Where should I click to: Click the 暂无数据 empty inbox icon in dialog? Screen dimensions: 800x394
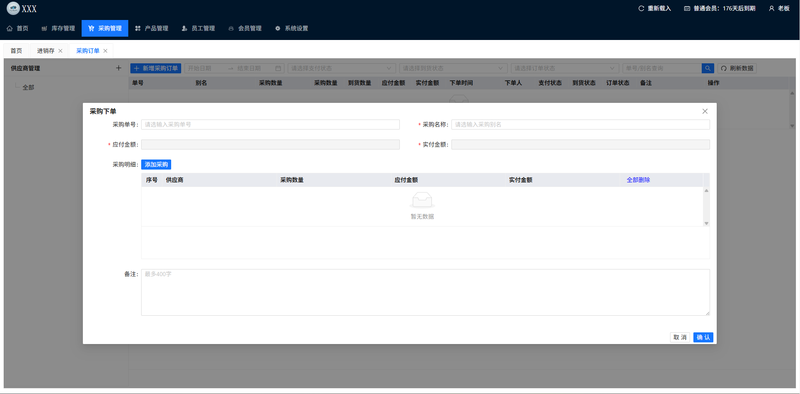[x=422, y=200]
